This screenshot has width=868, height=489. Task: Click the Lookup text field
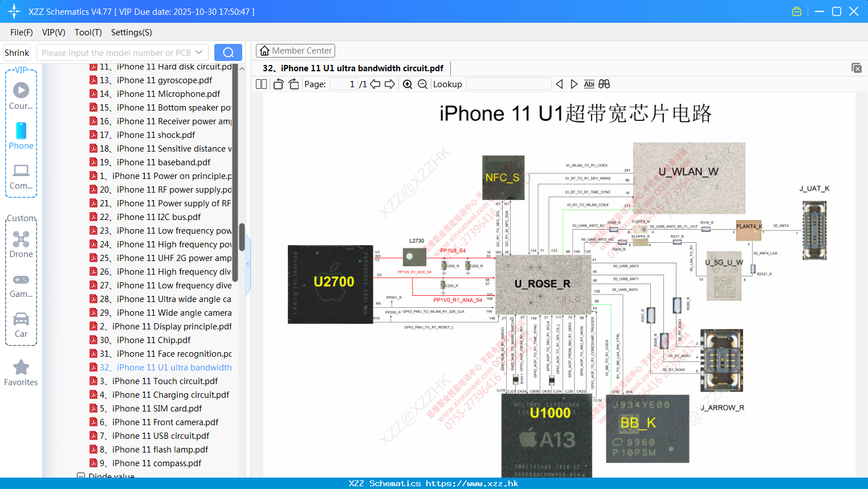509,84
